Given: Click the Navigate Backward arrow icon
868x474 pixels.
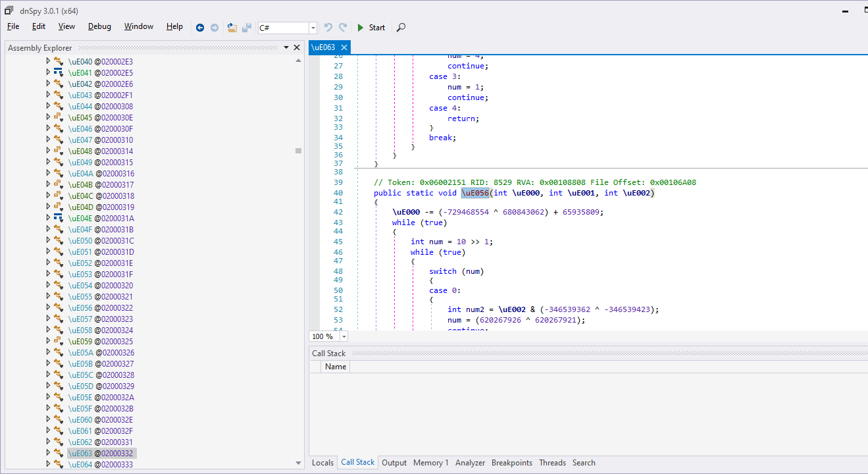Looking at the screenshot, I should (200, 28).
